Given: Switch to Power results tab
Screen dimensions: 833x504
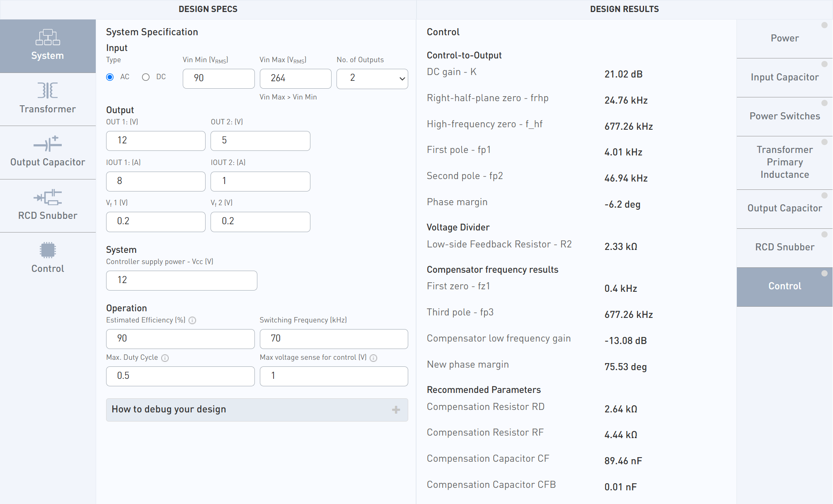Looking at the screenshot, I should pyautogui.click(x=784, y=39).
